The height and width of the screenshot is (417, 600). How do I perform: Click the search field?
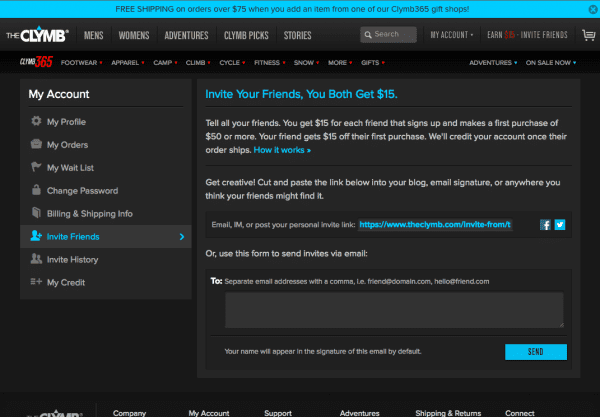pyautogui.click(x=388, y=34)
